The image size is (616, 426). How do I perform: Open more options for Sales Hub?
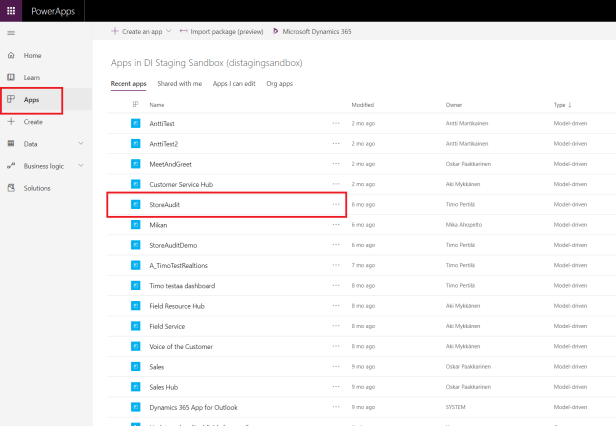(336, 387)
